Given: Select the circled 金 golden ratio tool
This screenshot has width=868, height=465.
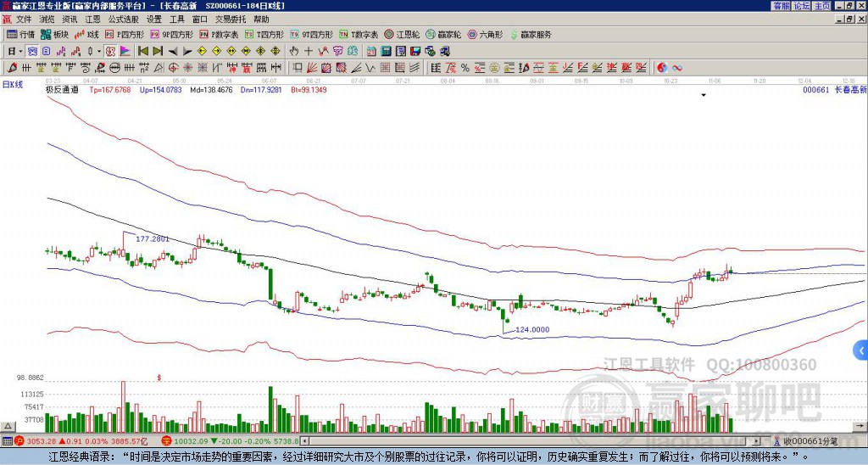Looking at the screenshot, I should 494,68.
